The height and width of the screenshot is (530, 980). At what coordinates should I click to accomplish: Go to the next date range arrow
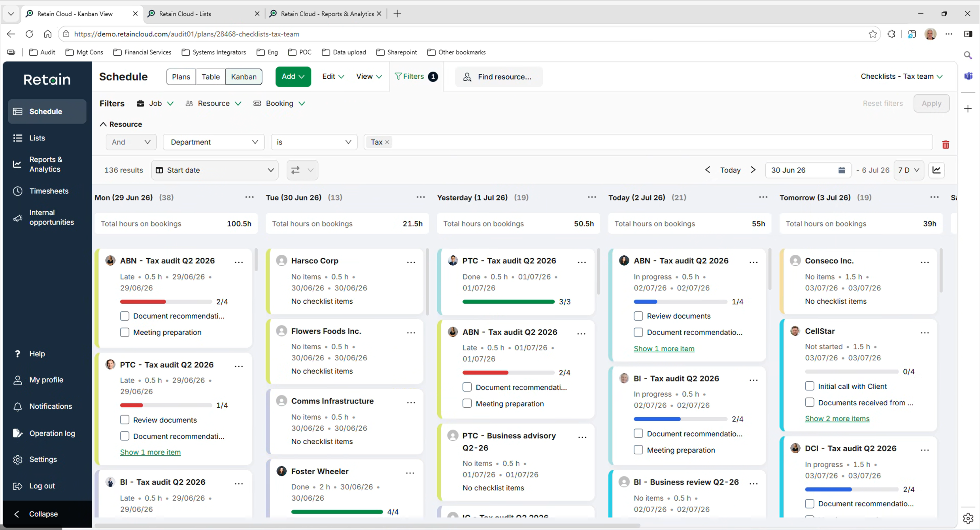pos(753,170)
